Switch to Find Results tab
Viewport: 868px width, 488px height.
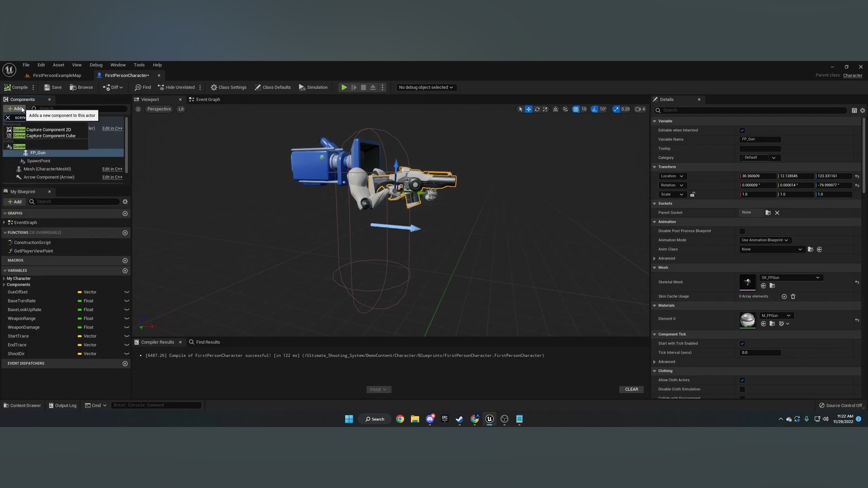(x=204, y=342)
